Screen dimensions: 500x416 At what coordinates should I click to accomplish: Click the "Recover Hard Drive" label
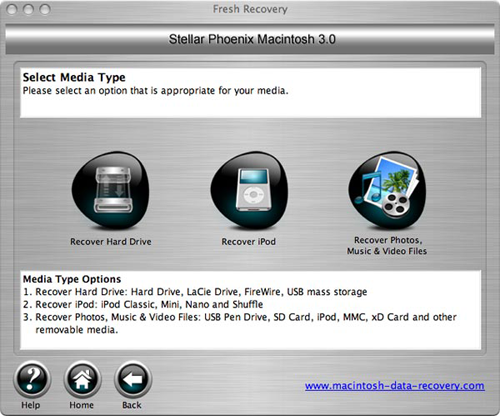(111, 242)
